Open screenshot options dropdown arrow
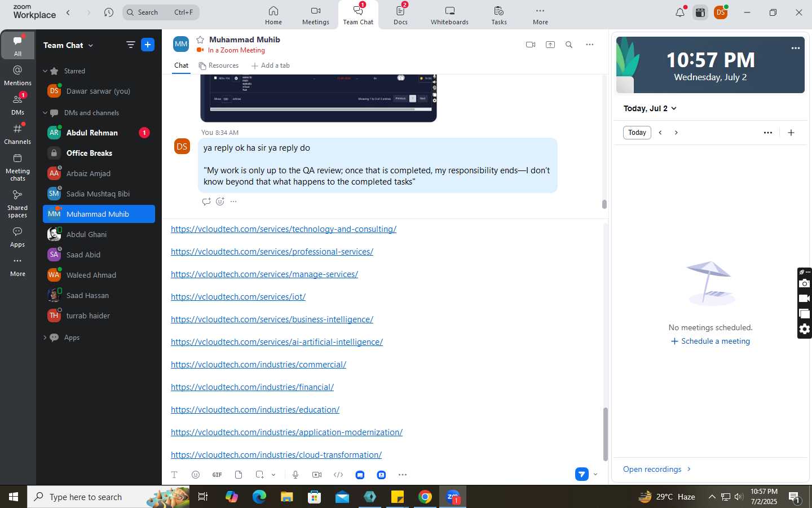 (273, 475)
